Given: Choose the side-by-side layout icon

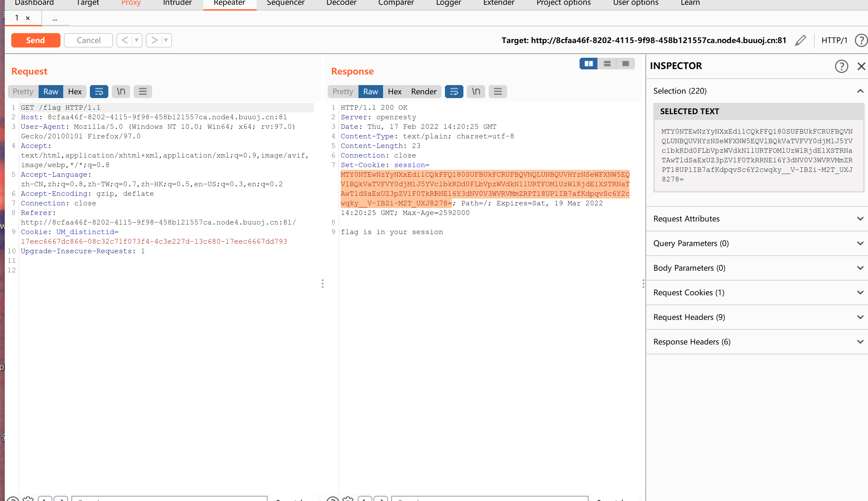Looking at the screenshot, I should [589, 64].
